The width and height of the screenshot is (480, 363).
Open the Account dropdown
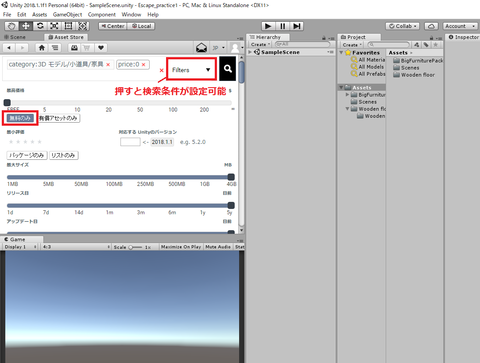coord(460,26)
